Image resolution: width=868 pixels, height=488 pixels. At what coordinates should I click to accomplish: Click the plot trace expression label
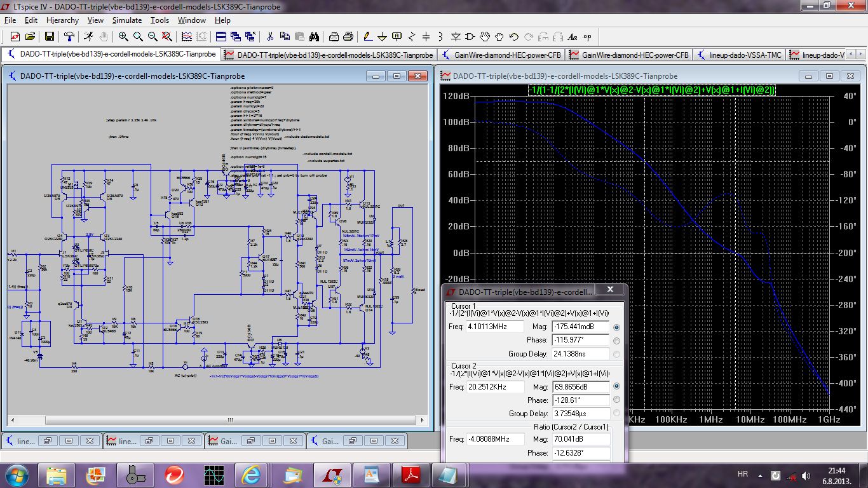(x=653, y=90)
